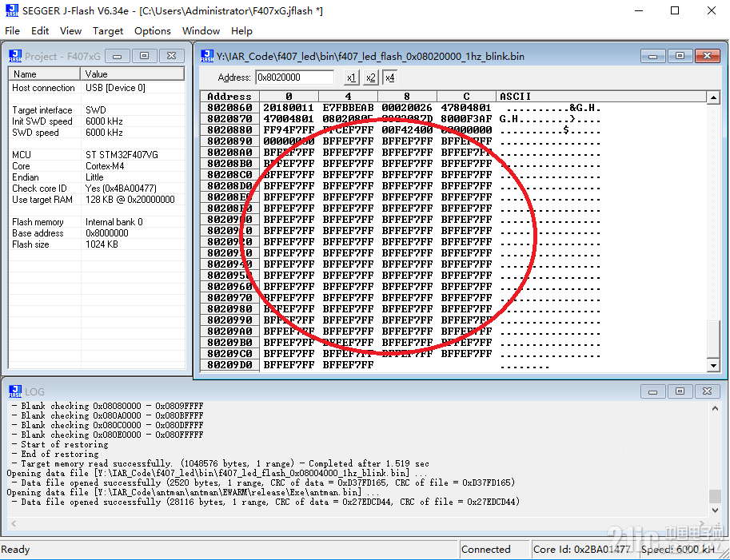Close the LOG window
730x560 pixels.
click(x=707, y=391)
